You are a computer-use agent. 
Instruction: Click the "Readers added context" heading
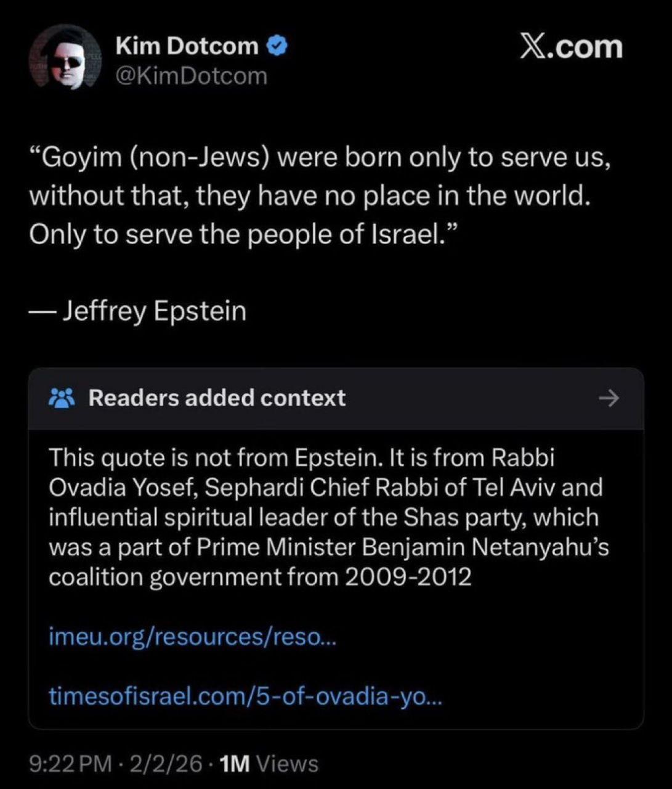[217, 398]
